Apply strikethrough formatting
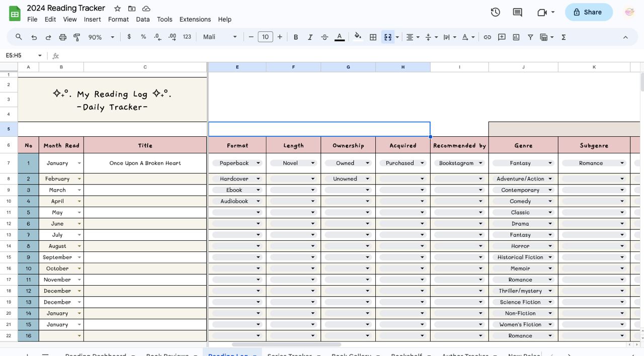The image size is (644, 356). (x=325, y=37)
